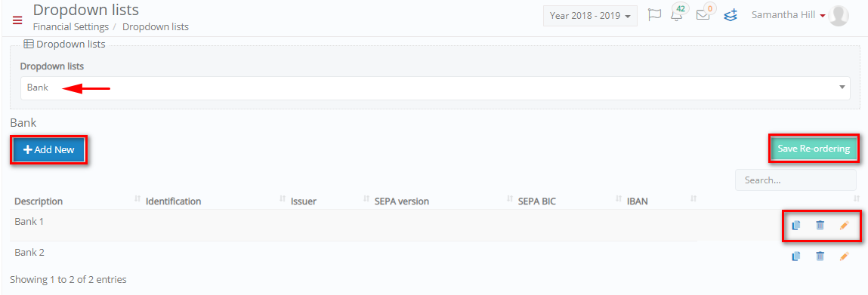The image size is (868, 295).
Task: Open the messages envelope icon
Action: (703, 16)
